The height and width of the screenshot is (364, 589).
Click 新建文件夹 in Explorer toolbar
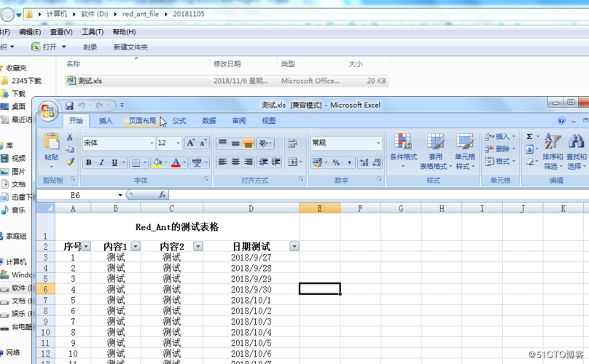coord(130,47)
